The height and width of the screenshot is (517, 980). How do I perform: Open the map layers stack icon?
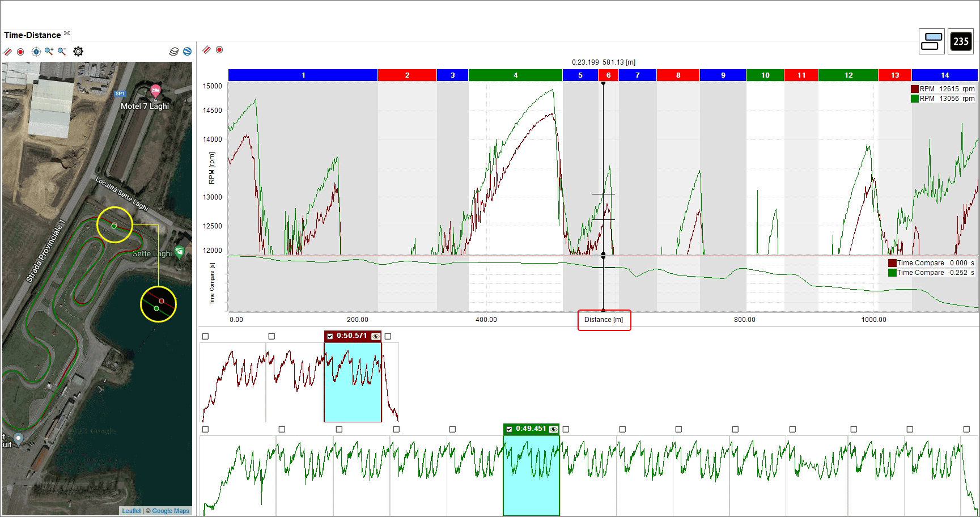[x=174, y=52]
